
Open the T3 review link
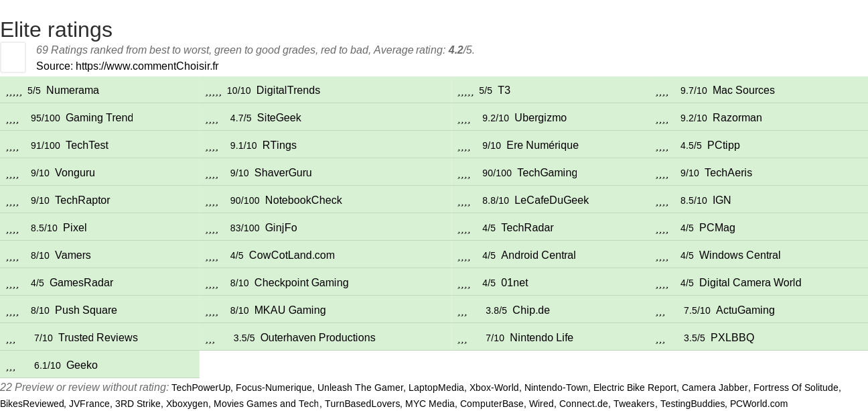[504, 90]
